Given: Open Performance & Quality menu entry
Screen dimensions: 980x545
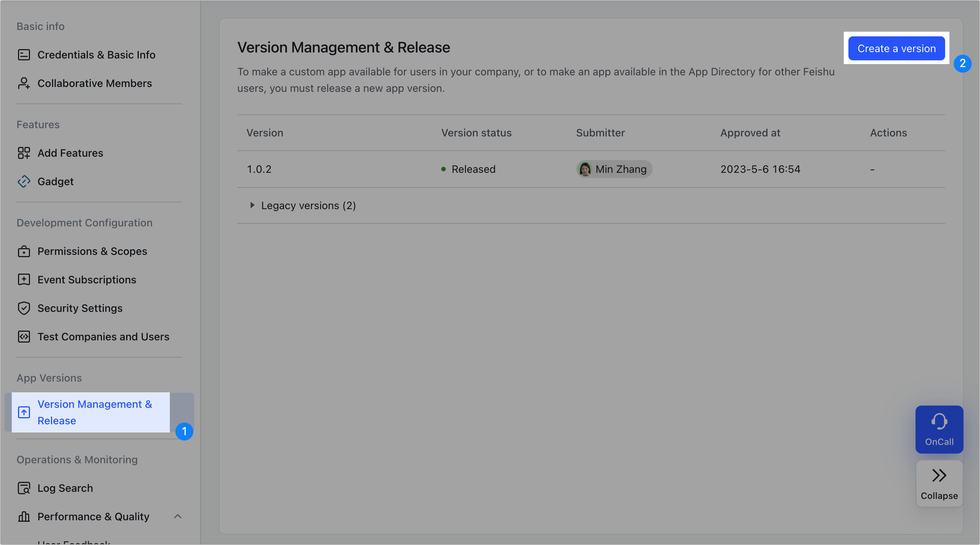Looking at the screenshot, I should pos(93,517).
